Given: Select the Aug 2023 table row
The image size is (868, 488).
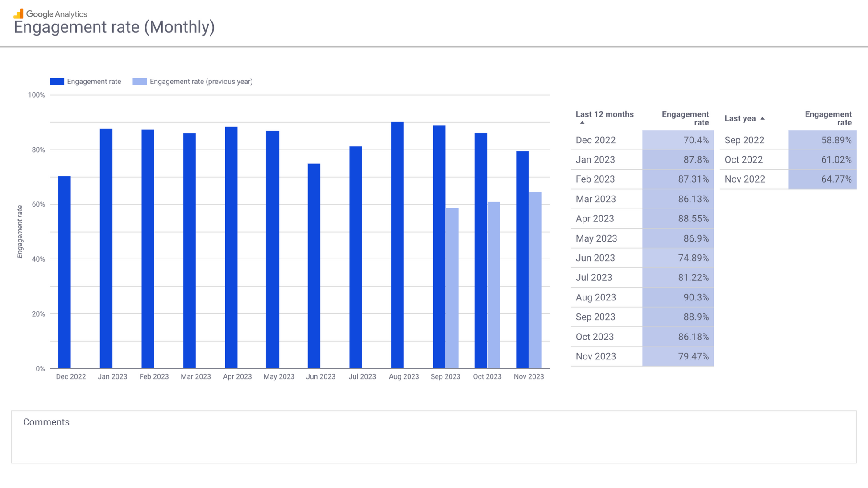Looking at the screenshot, I should click(596, 297).
